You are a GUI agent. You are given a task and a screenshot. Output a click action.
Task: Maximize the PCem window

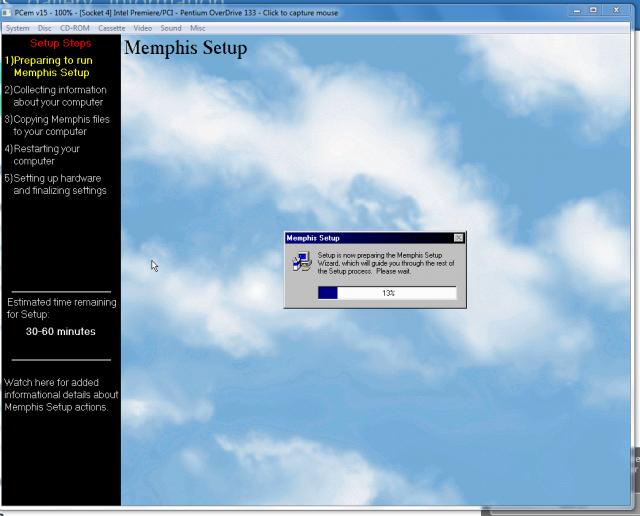[x=593, y=11]
